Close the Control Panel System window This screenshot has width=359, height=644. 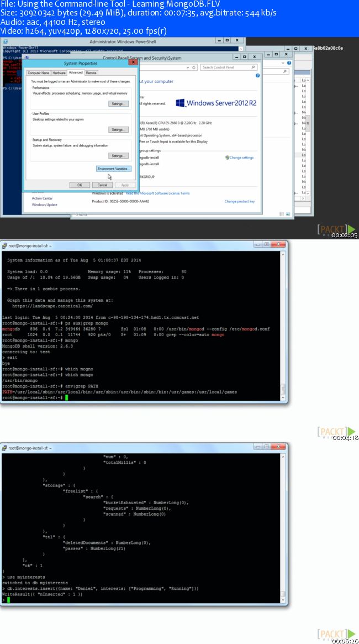pyautogui.click(x=255, y=57)
